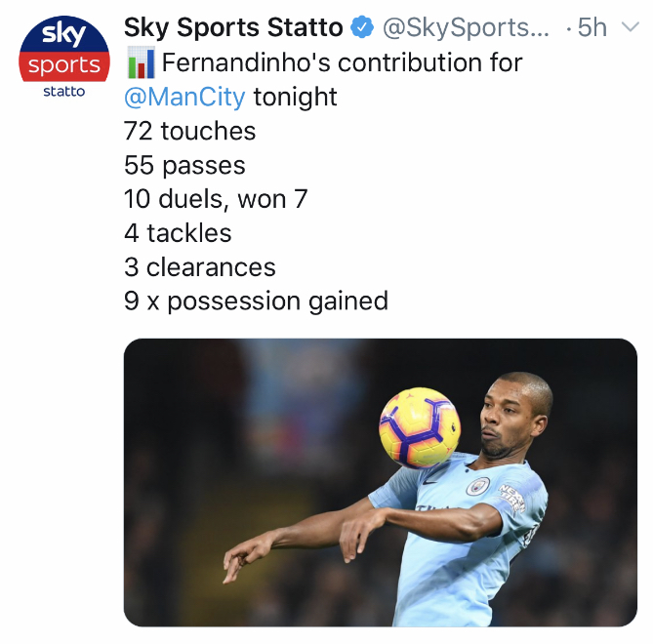Image resolution: width=653 pixels, height=644 pixels.
Task: Click the 5h tweet timestamp
Action: click(x=592, y=28)
